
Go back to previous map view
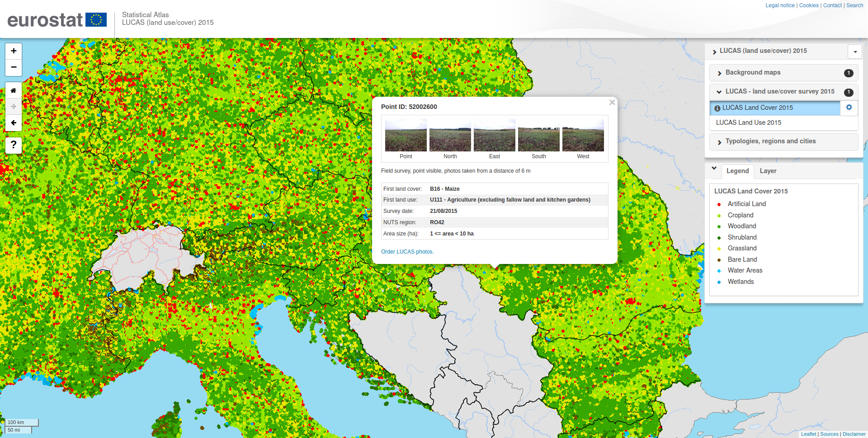14,123
